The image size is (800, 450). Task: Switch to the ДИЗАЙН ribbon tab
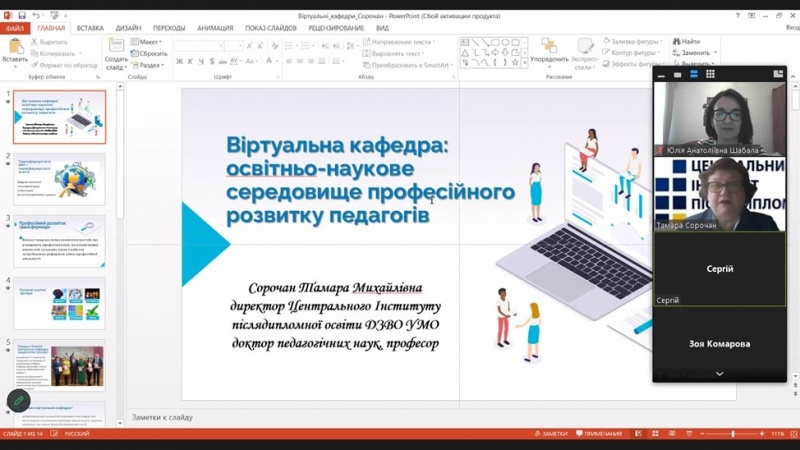(128, 28)
